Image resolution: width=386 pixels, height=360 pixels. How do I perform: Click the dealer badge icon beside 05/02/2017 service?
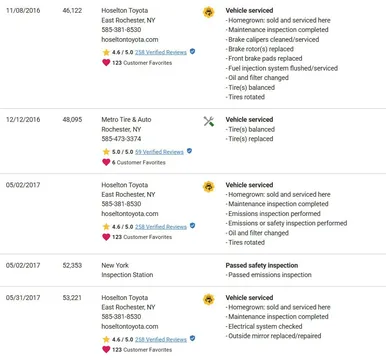[209, 187]
